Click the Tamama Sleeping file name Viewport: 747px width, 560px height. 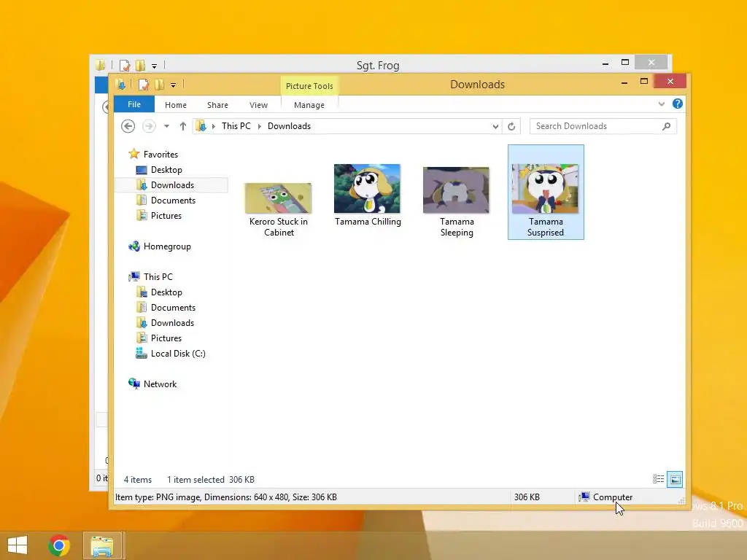(x=457, y=227)
